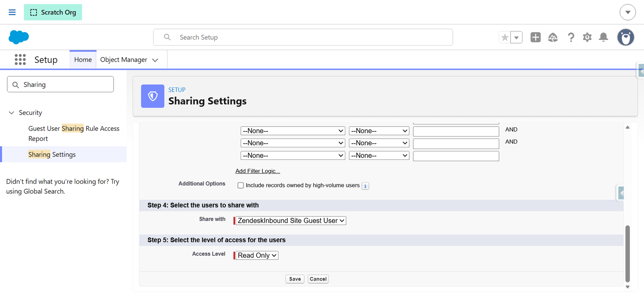Open the field dropdown beside the second AND
The image size is (644, 298).
(293, 143)
